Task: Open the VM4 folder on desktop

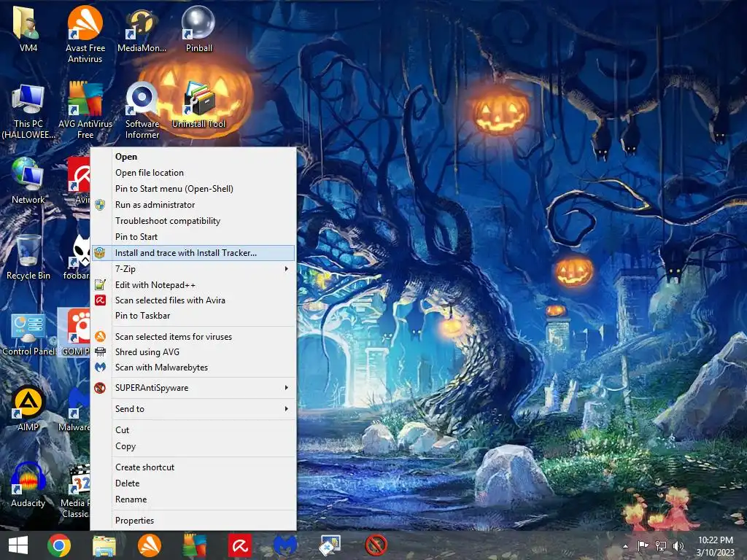Action: coord(28,29)
